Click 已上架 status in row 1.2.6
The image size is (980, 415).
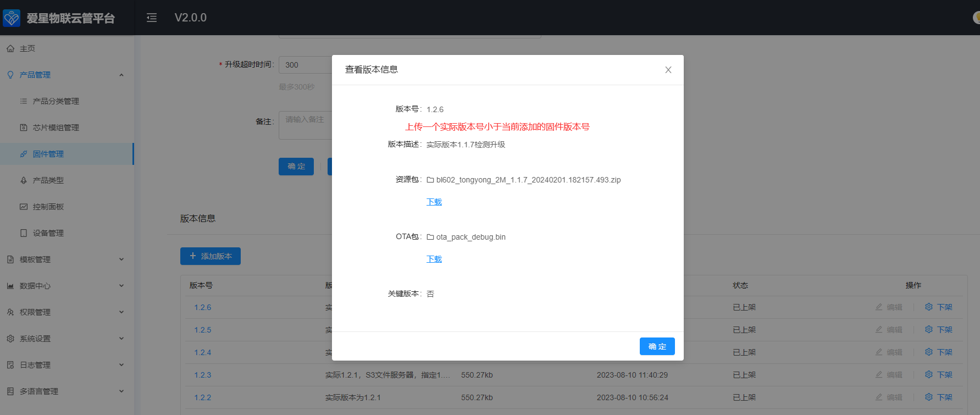point(744,307)
